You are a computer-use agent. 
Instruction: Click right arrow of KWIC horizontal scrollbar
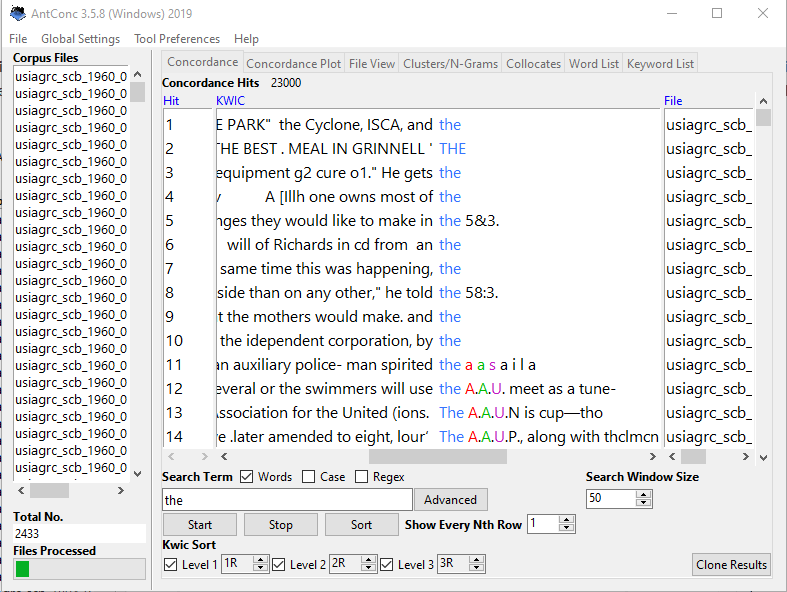pos(654,456)
